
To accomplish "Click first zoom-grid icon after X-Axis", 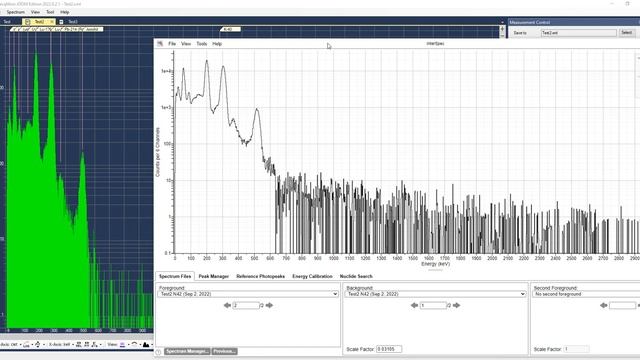I will (79, 345).
